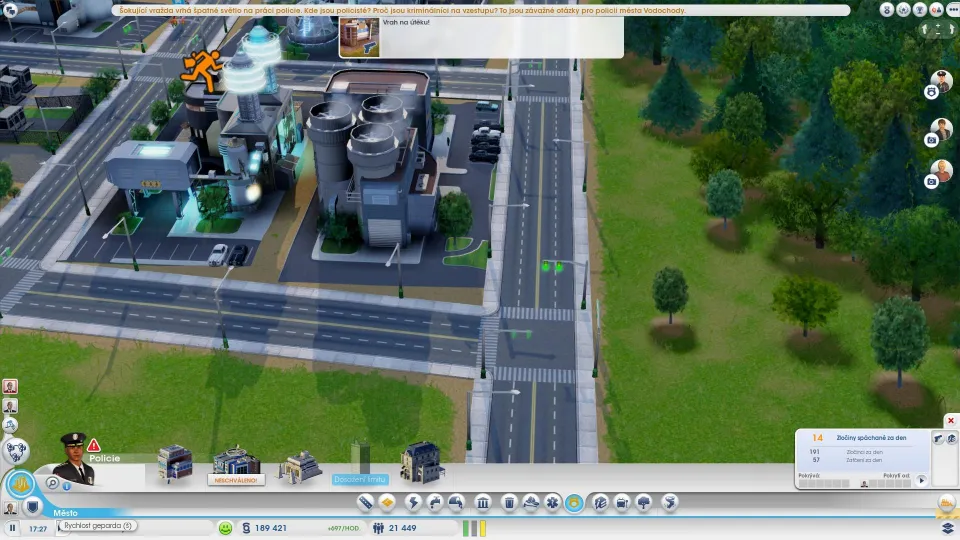960x540 pixels.
Task: Click the achievements medal icon
Action: click(887, 10)
